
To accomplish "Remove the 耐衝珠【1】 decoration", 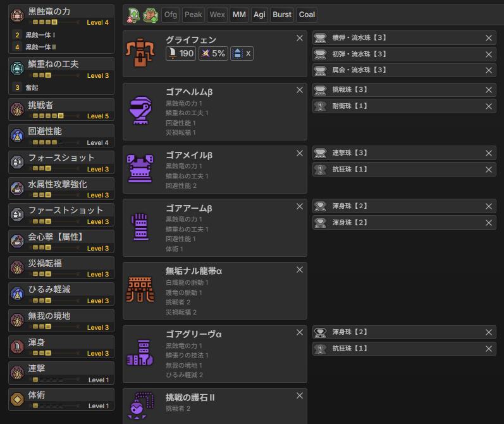I will tap(488, 106).
